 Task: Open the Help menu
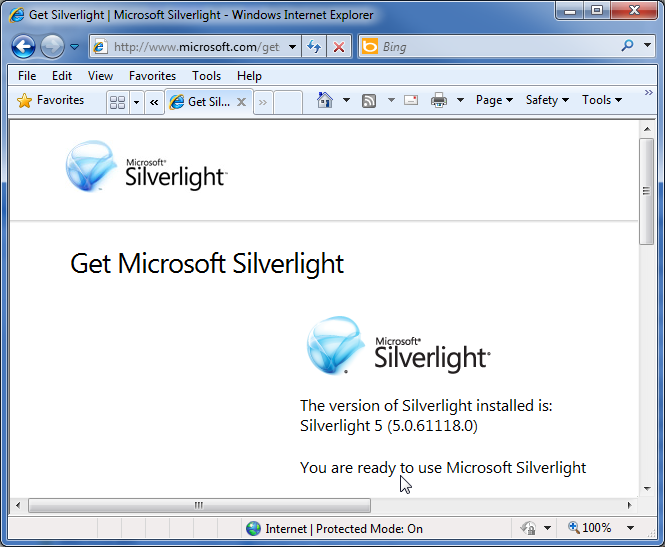249,76
